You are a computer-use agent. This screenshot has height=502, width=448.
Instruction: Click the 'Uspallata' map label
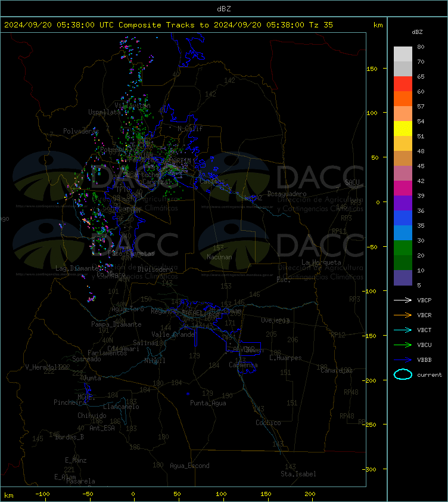click(105, 112)
